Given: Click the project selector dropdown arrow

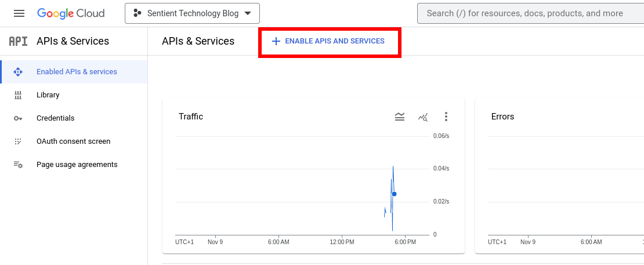Looking at the screenshot, I should [x=248, y=13].
